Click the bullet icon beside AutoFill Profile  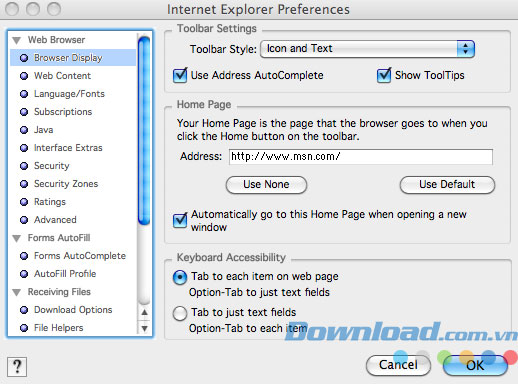pyautogui.click(x=24, y=274)
